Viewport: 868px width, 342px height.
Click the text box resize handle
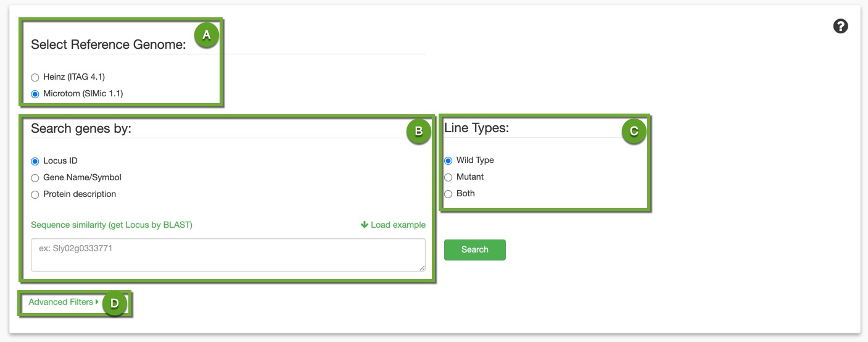422,268
